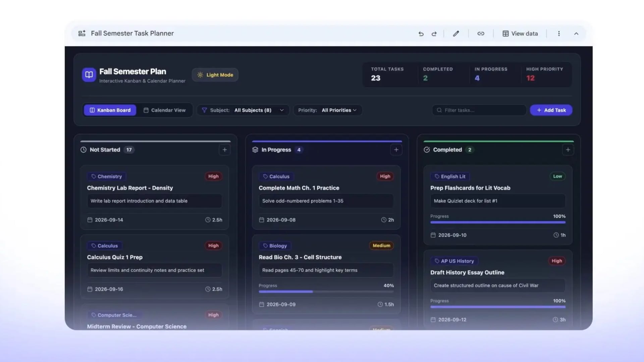The image size is (644, 362).
Task: Click the Completed checkmark circle icon
Action: (x=427, y=150)
